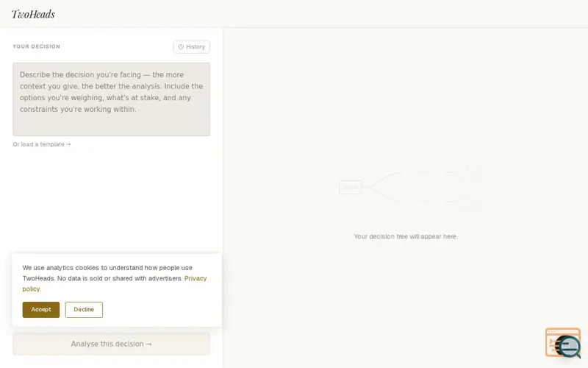The width and height of the screenshot is (588, 368).
Task: Click the decision description text area
Action: 112,99
